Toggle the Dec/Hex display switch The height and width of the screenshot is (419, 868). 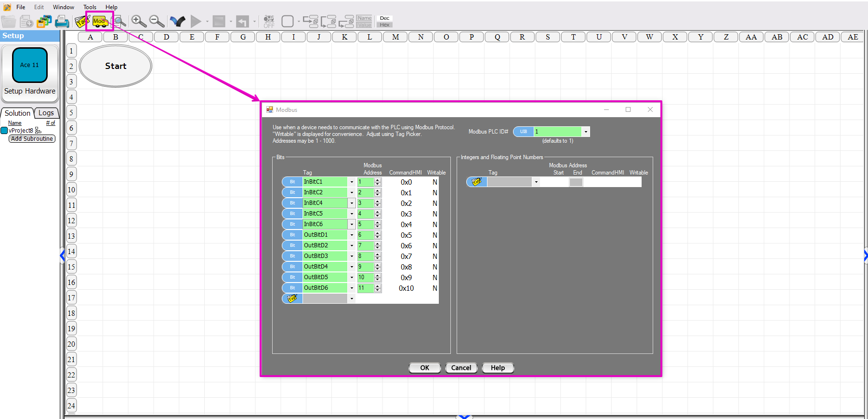(x=384, y=22)
